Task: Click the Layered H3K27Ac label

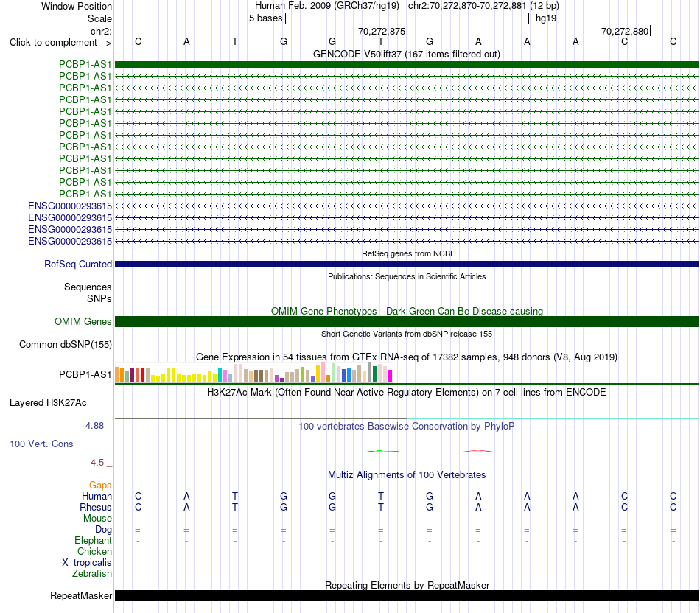Action: tap(48, 403)
